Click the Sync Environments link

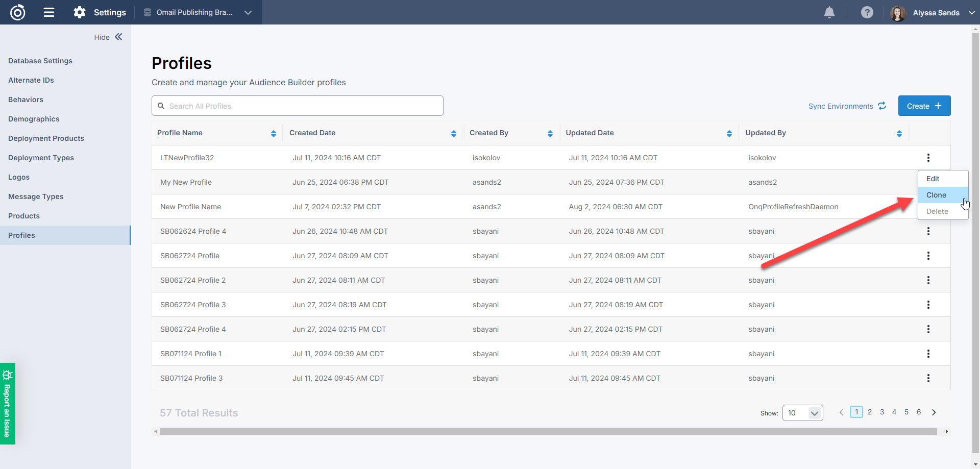pyautogui.click(x=847, y=106)
